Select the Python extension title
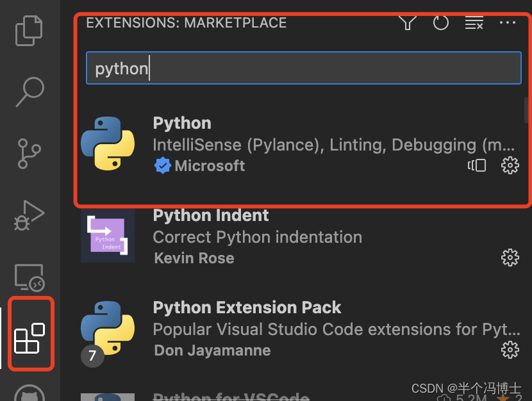Viewport: 532px width, 401px height. coord(182,124)
